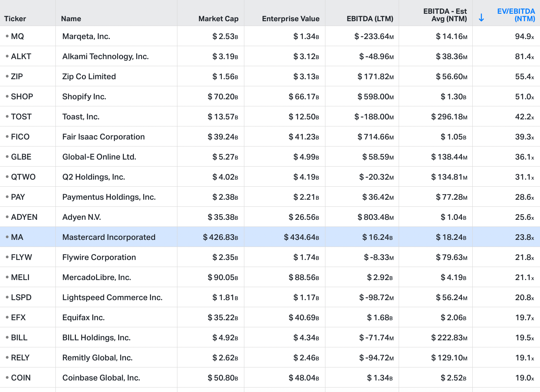540x392 pixels.
Task: Click Coinbase Global, Inc. name
Action: click(x=101, y=378)
